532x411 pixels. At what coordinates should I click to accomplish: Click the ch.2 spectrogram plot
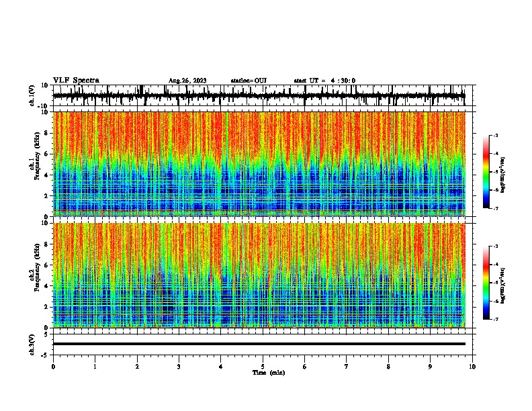pos(259,275)
